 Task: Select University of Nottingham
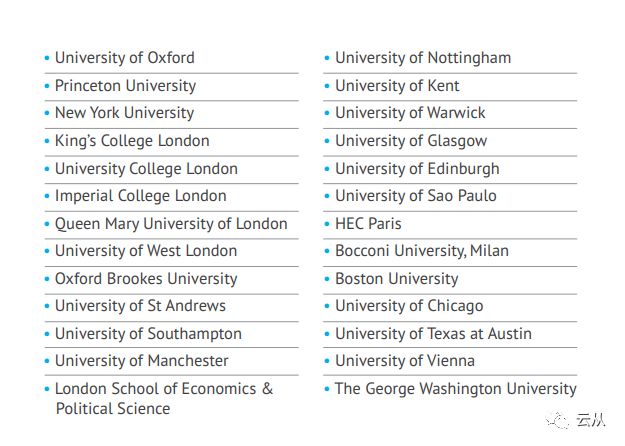pos(423,58)
